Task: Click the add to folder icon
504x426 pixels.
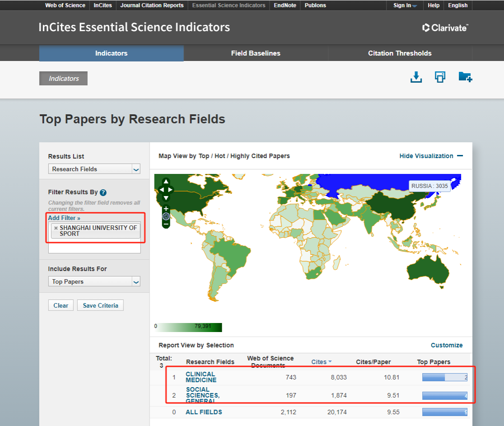Action: click(465, 77)
